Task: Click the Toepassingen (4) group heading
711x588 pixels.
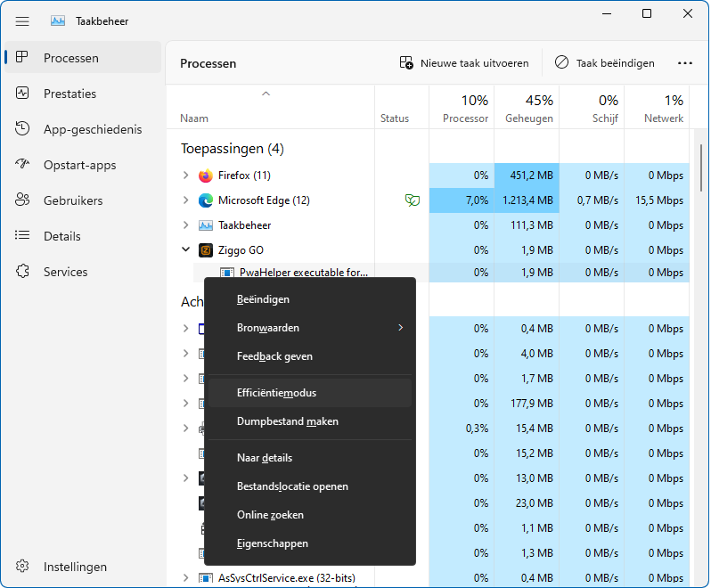Action: pos(233,149)
